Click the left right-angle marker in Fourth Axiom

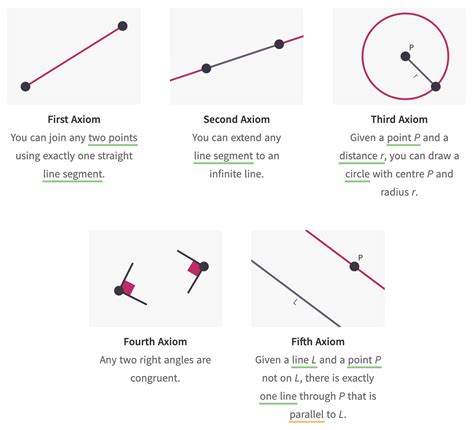[128, 288]
